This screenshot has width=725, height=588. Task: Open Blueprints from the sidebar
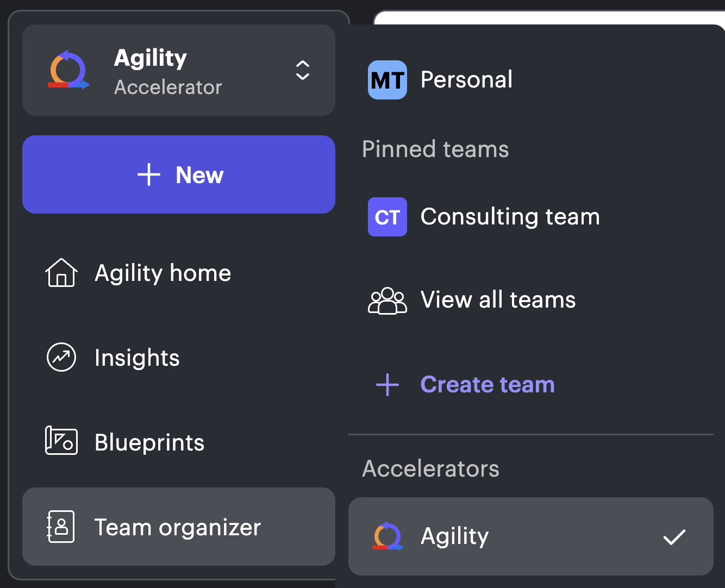(x=149, y=442)
